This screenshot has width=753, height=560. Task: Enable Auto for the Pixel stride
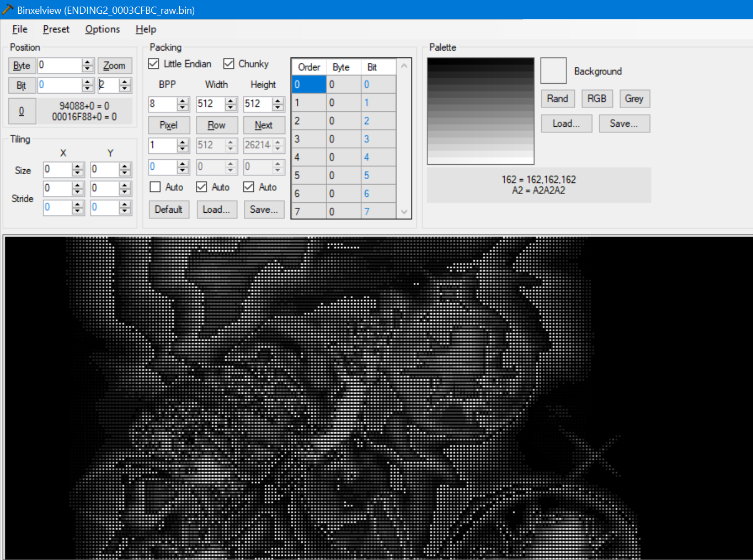tap(156, 187)
